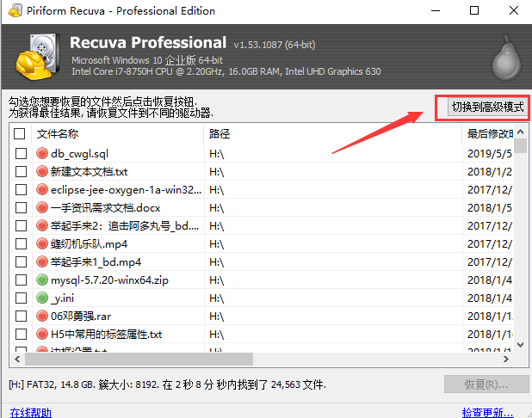Image resolution: width=532 pixels, height=418 pixels.
Task: Select the file name 一手资讯需求文档.docx
Action: pos(106,207)
